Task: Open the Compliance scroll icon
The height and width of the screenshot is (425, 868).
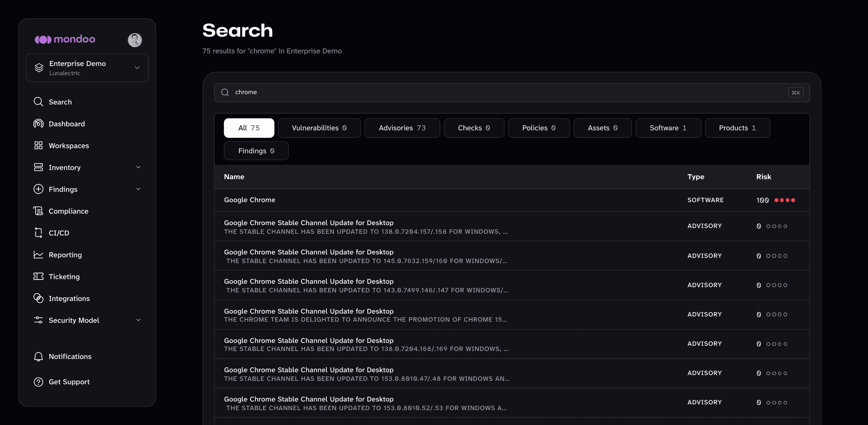Action: pyautogui.click(x=38, y=211)
